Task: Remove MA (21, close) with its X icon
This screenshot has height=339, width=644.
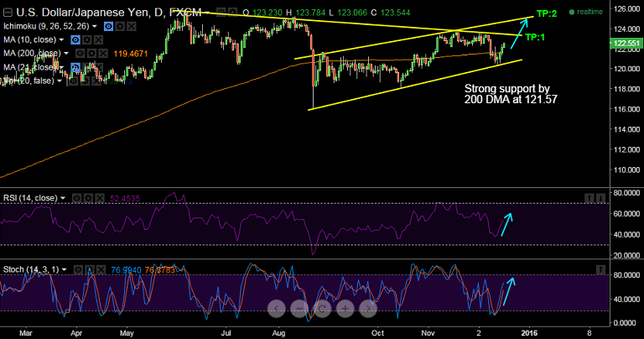Action: (99, 67)
